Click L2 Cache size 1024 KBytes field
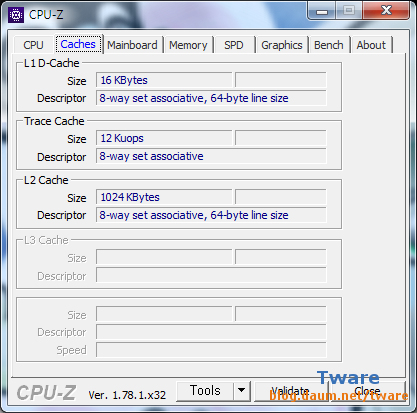Screen dimensions: 417x413 (x=164, y=197)
